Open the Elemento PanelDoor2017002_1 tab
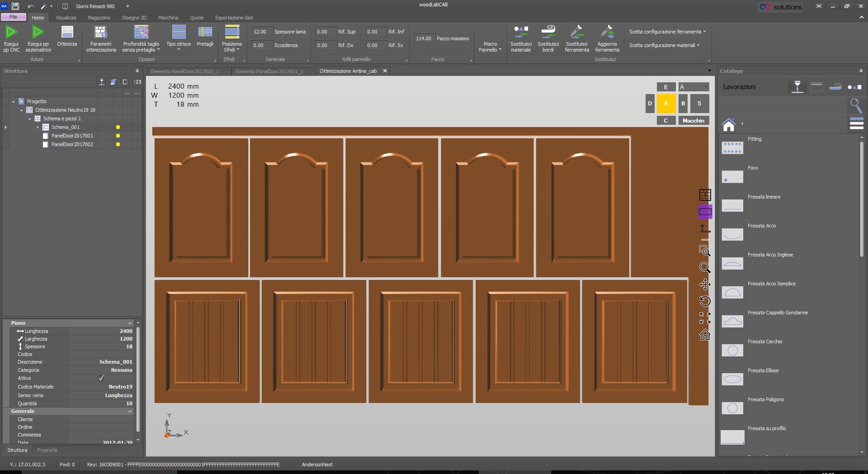This screenshot has width=868, height=474. tap(184, 71)
